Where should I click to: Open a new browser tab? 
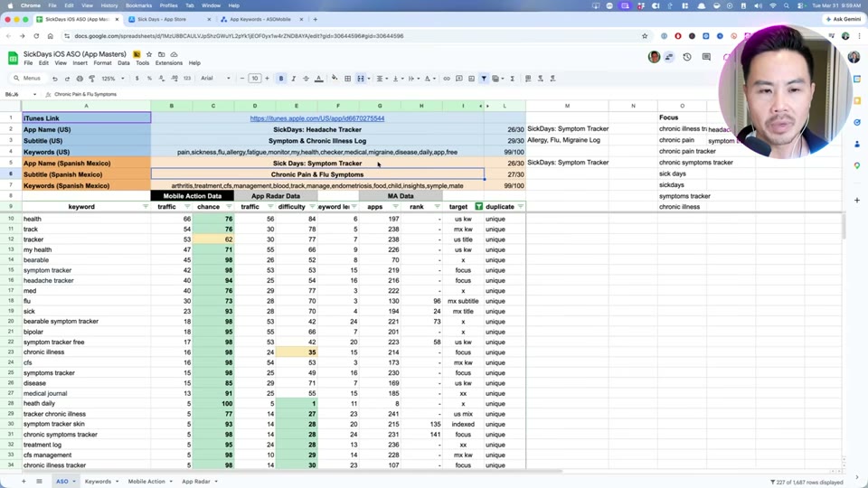click(315, 19)
